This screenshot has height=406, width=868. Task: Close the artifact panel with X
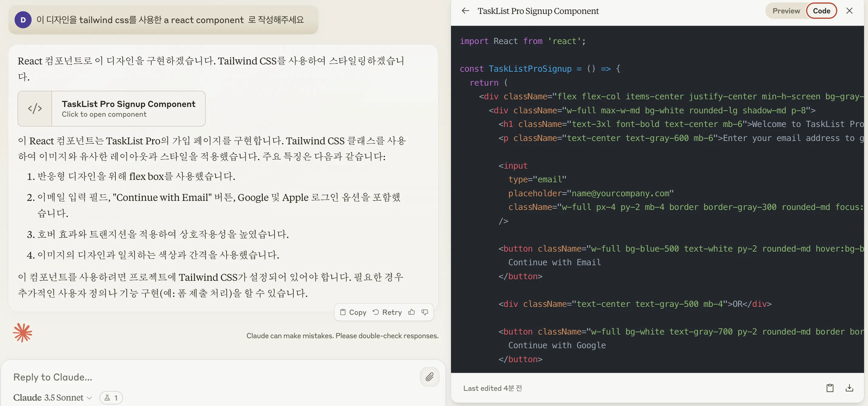[x=849, y=11]
